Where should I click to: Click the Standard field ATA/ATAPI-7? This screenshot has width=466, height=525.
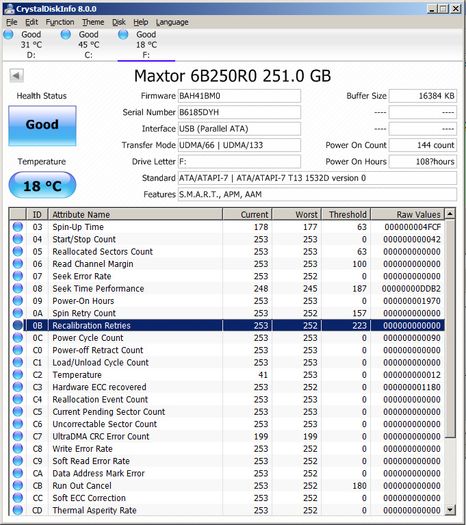click(317, 178)
